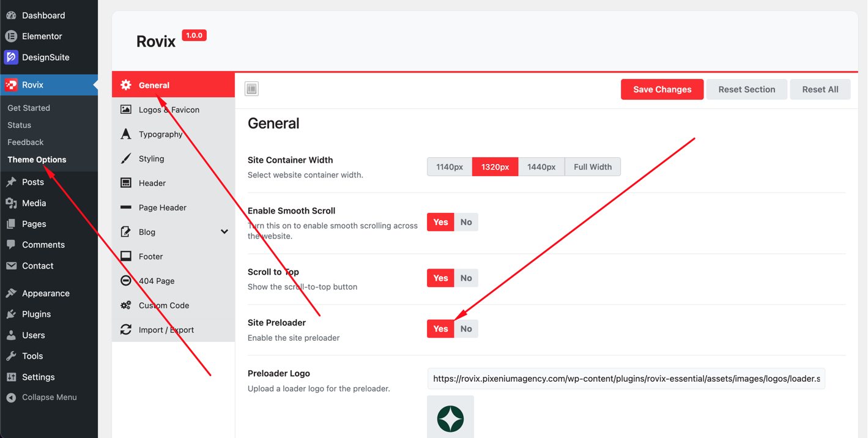
Task: Click the Dashboard gauge icon
Action: click(11, 15)
